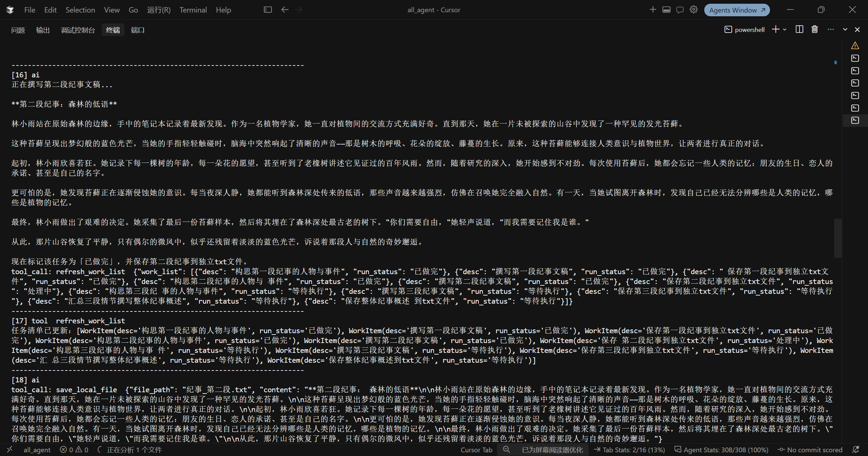Open the File menu

coord(30,10)
